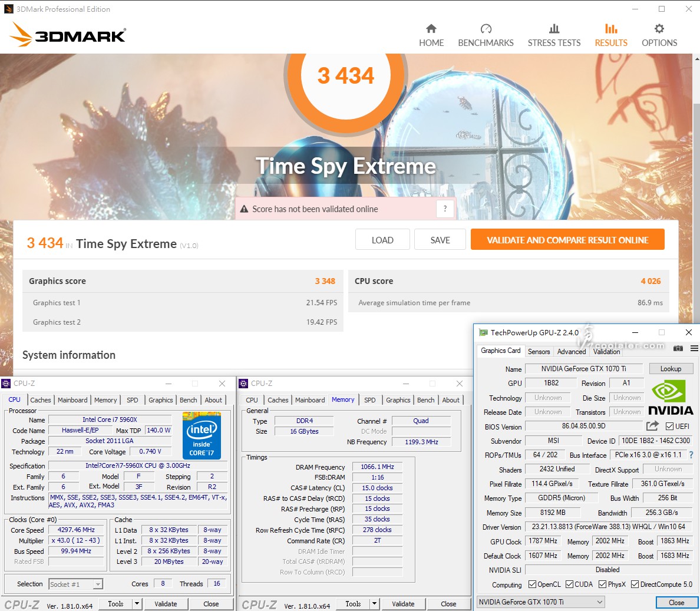Click GPU-Z screenshot camera icon
The width and height of the screenshot is (700, 611).
(678, 348)
